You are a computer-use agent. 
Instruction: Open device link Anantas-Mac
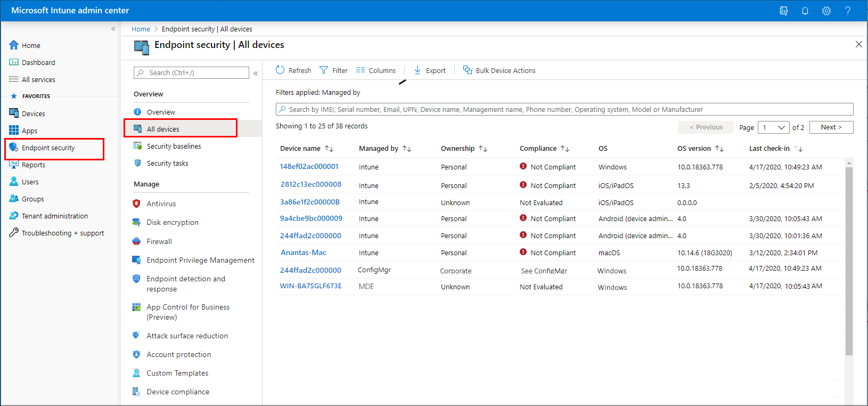(x=303, y=253)
